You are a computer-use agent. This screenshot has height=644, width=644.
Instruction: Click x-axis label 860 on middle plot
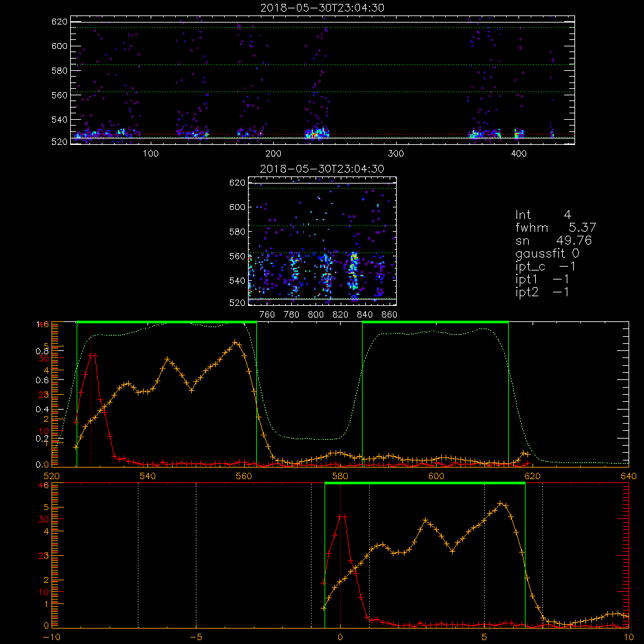point(390,315)
